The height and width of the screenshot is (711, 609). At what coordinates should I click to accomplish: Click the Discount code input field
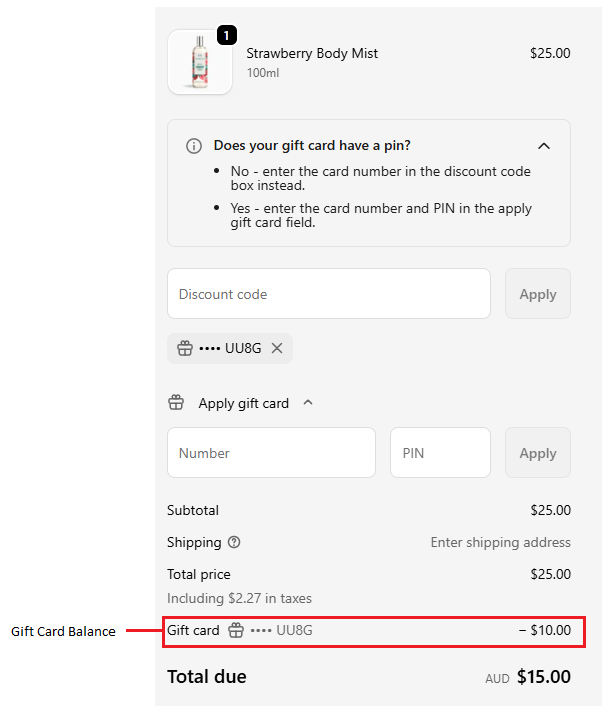pyautogui.click(x=329, y=294)
